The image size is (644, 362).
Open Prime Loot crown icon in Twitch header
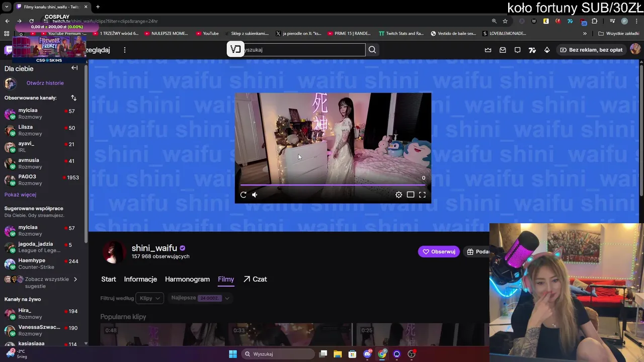pyautogui.click(x=488, y=50)
